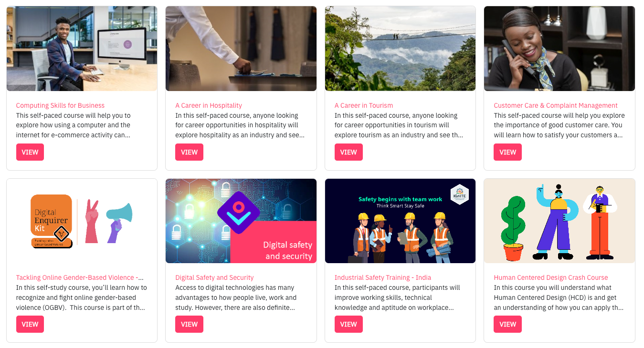Screen dimensions: 644x348
Task: Click VIEW under Industrial Safety Training - India
Action: point(348,324)
